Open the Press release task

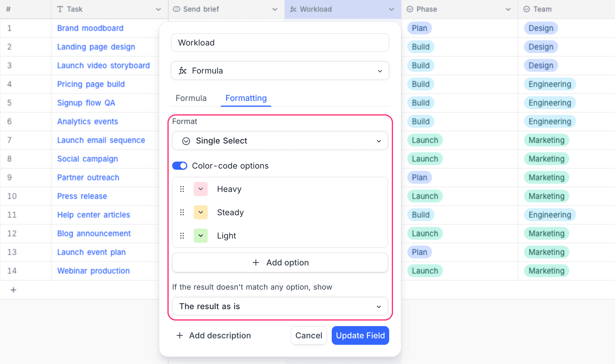click(82, 196)
